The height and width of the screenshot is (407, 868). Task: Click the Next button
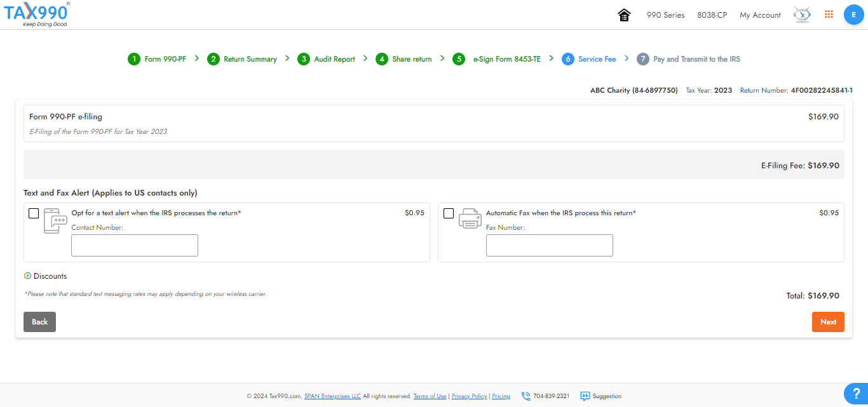click(x=828, y=322)
